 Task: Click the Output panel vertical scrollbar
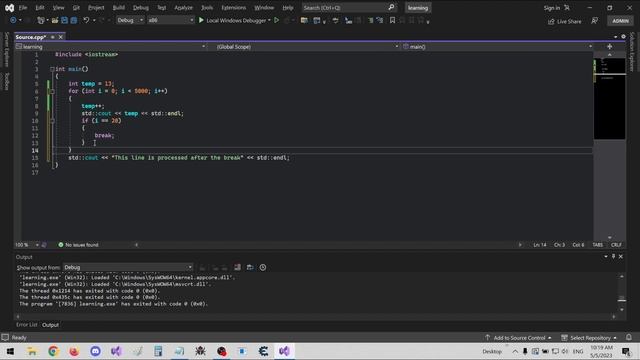tap(622, 293)
